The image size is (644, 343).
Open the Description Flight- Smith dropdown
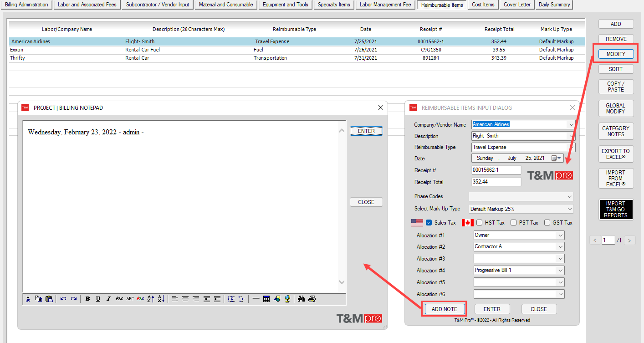point(571,136)
